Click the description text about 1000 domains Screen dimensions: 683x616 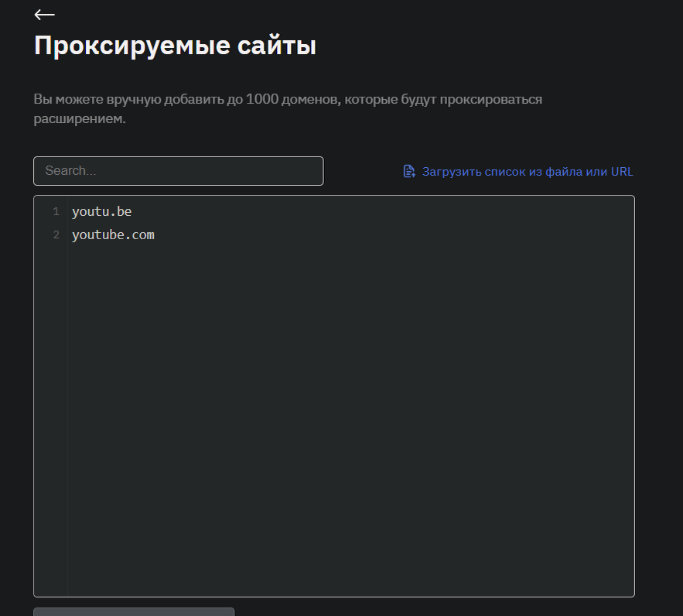click(287, 108)
